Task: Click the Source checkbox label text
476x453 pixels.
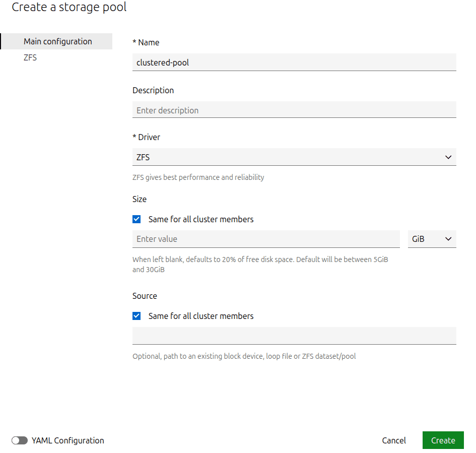Action: (x=201, y=316)
